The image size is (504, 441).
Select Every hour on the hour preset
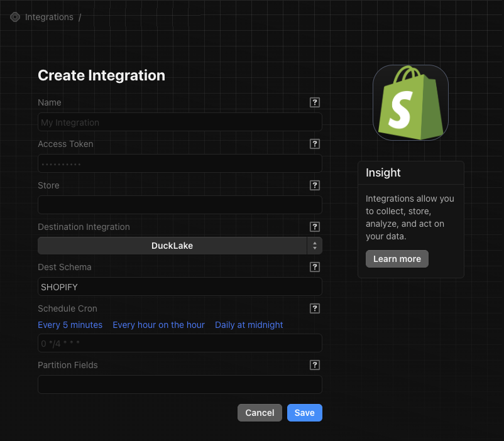tap(158, 325)
